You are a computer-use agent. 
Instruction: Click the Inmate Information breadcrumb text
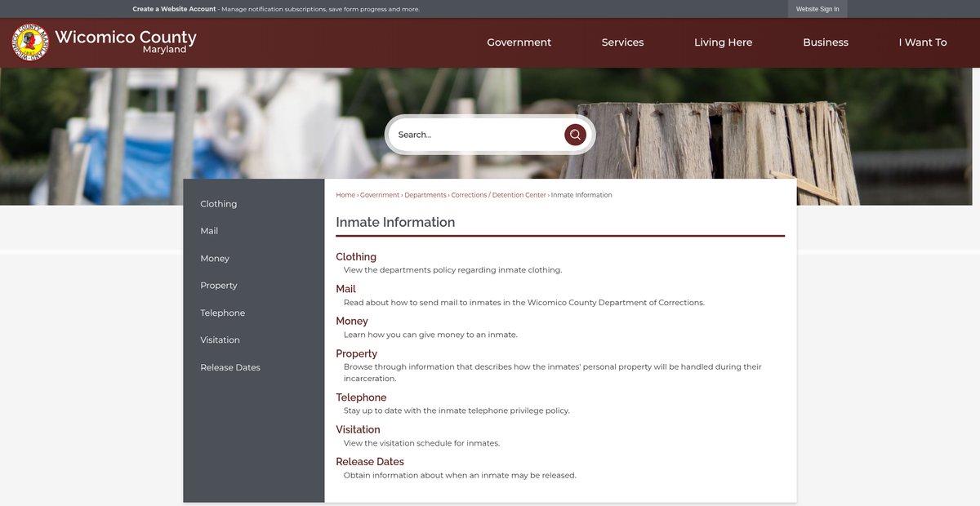coord(581,195)
